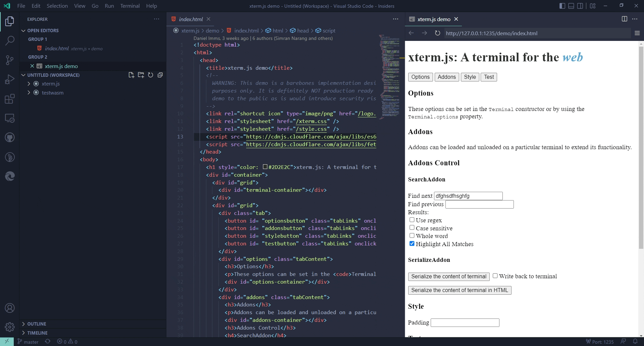Check the Case sensitive option
The image size is (644, 346).
412,228
